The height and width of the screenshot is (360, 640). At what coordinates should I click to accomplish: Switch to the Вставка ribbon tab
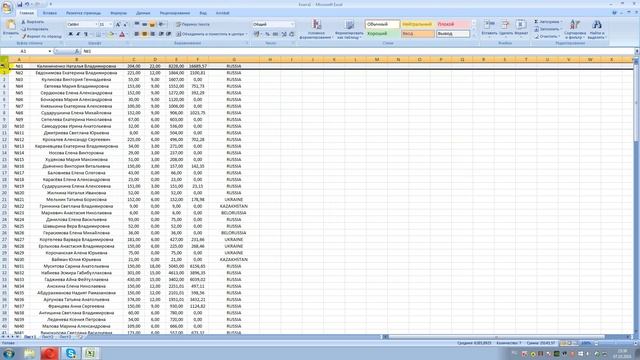point(50,13)
